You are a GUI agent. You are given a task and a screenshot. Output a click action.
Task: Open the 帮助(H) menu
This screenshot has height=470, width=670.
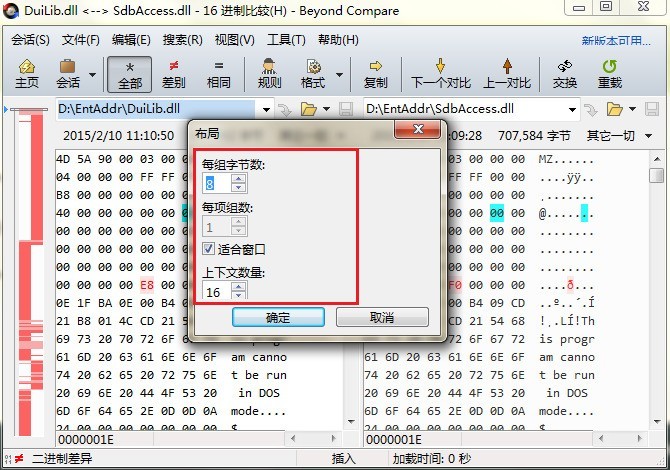point(338,40)
